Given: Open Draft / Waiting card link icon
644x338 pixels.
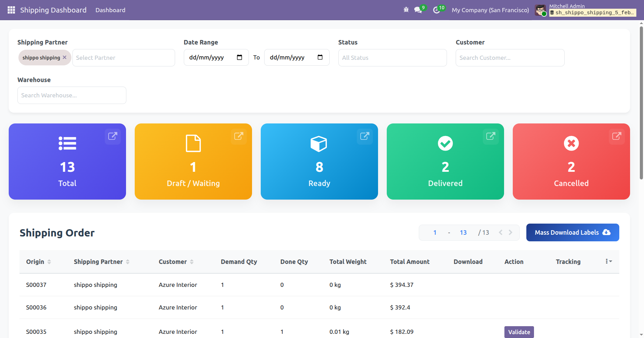Looking at the screenshot, I should [x=238, y=136].
